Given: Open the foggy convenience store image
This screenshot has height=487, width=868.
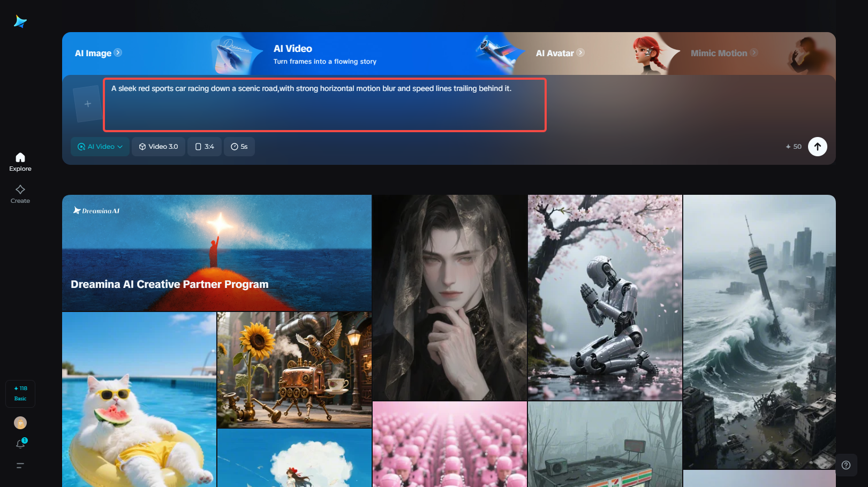Looking at the screenshot, I should (x=605, y=444).
